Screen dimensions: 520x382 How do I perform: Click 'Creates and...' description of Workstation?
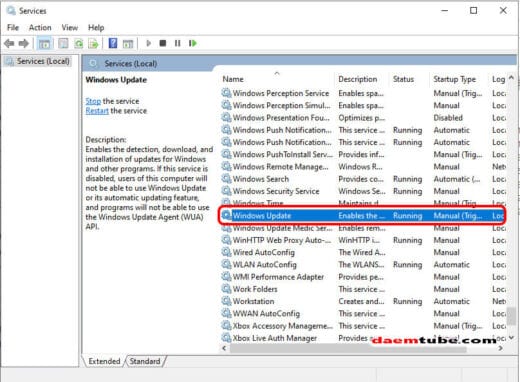click(x=361, y=301)
